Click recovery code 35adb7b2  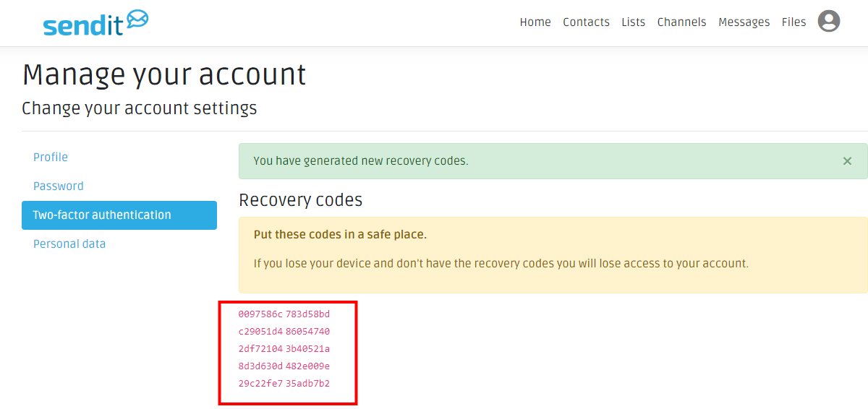pyautogui.click(x=307, y=384)
